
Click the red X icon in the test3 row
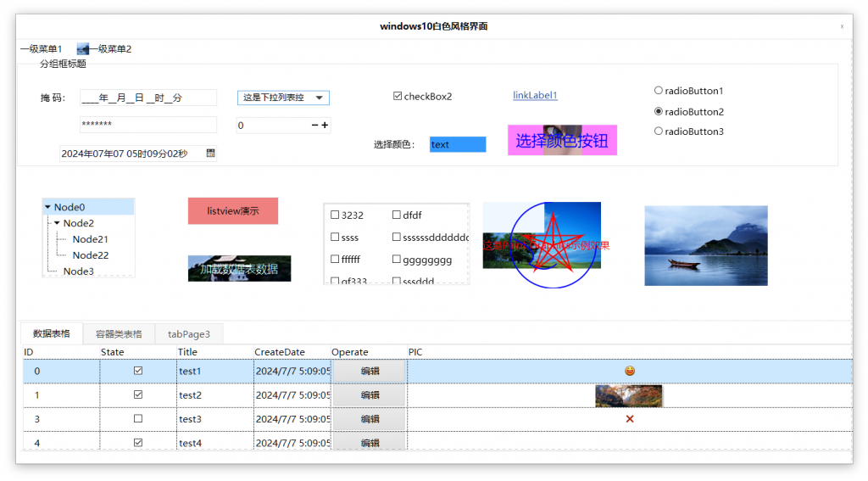point(630,419)
